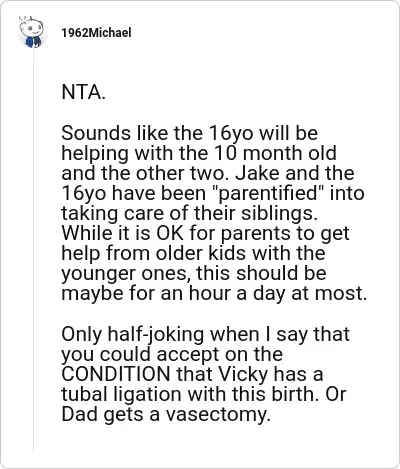The image size is (400, 469).
Task: Click the word "siblings" in the comment
Action: click(x=279, y=213)
